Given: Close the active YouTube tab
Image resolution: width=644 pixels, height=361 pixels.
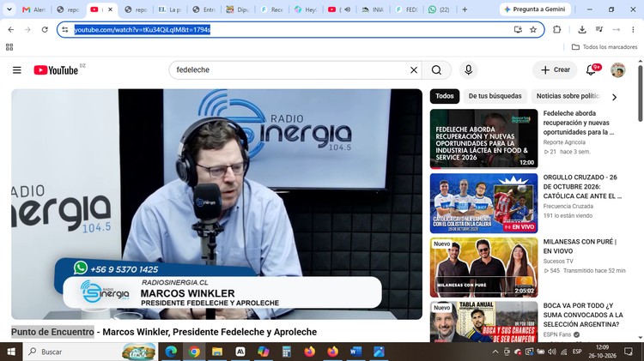Looking at the screenshot, I should [110, 9].
